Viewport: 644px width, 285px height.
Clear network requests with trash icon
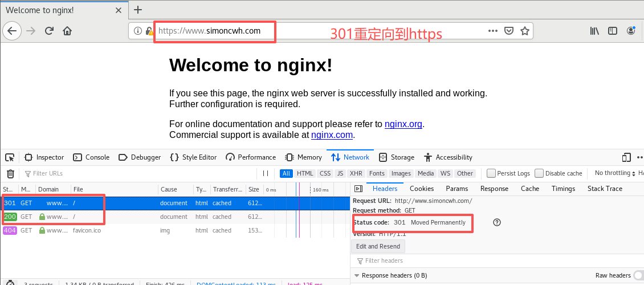11,173
